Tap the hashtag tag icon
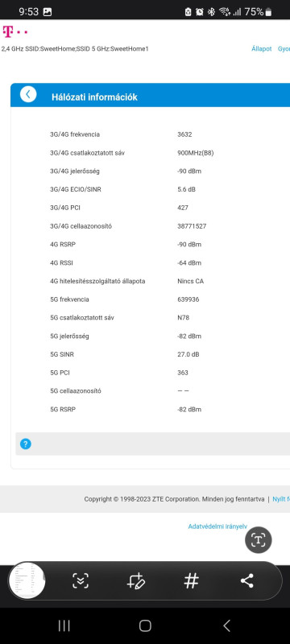This screenshot has width=290, height=644. (x=191, y=580)
